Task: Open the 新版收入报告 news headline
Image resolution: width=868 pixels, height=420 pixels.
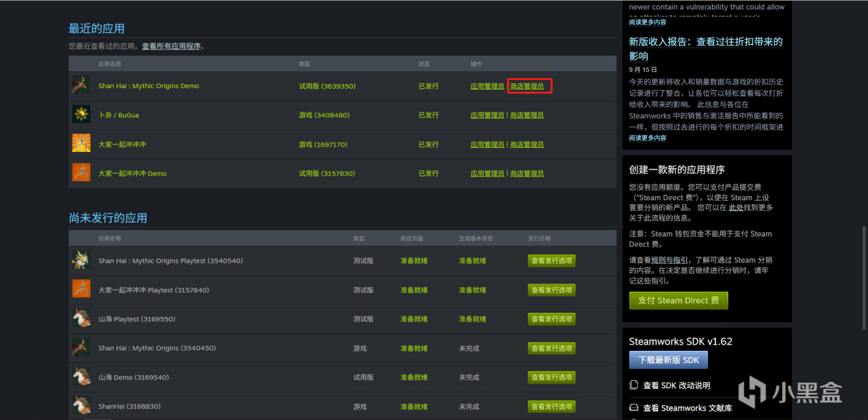Action: [705, 49]
